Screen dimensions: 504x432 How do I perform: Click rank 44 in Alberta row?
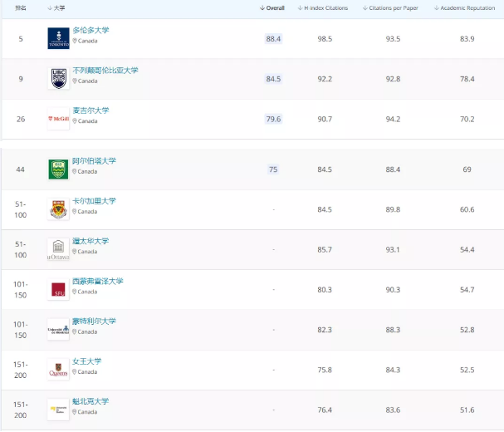point(20,169)
